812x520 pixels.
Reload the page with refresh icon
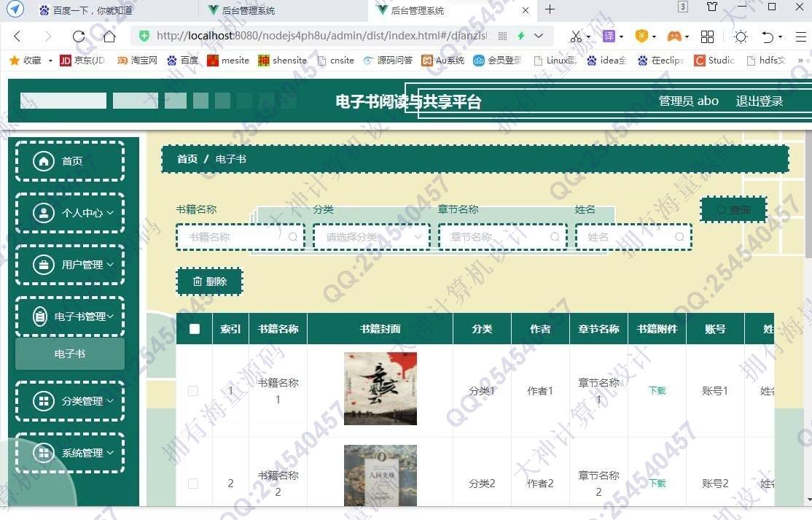[79, 36]
